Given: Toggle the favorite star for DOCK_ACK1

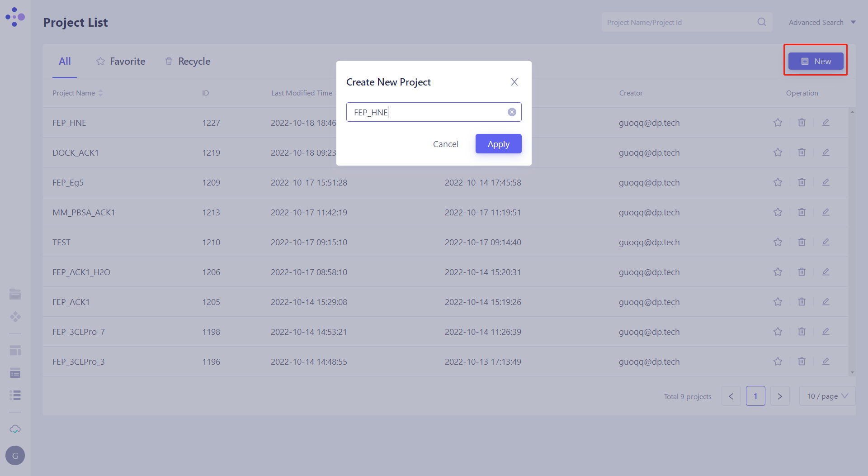Looking at the screenshot, I should [x=778, y=152].
